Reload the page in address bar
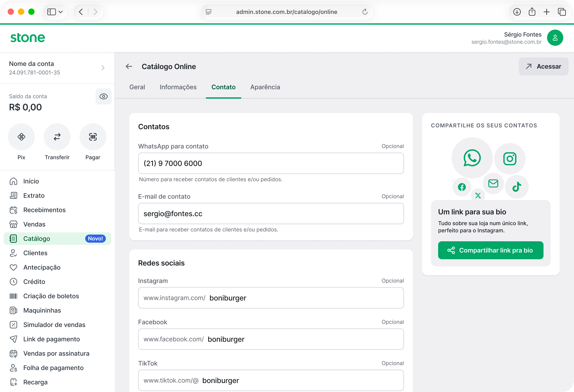The height and width of the screenshot is (392, 574). 365,12
